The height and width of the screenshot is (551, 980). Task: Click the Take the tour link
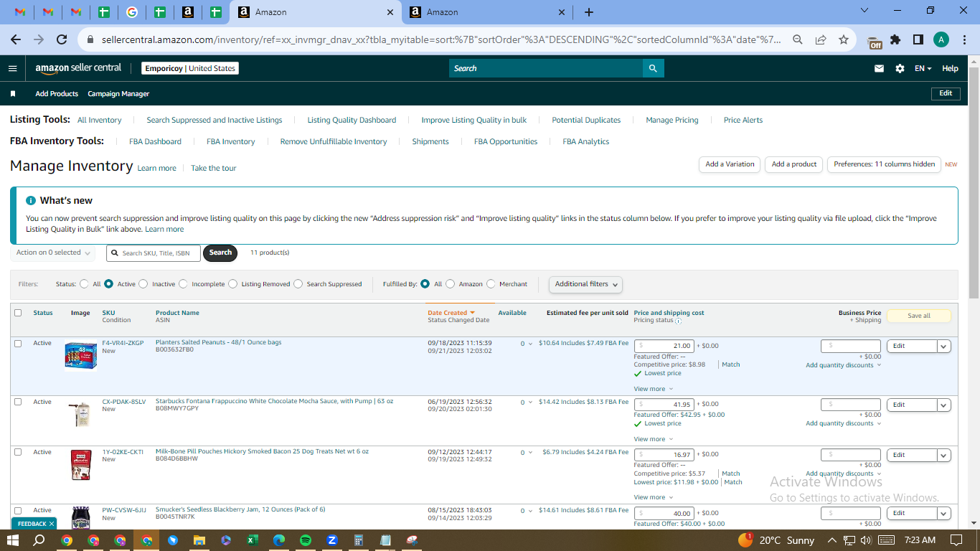click(x=213, y=169)
